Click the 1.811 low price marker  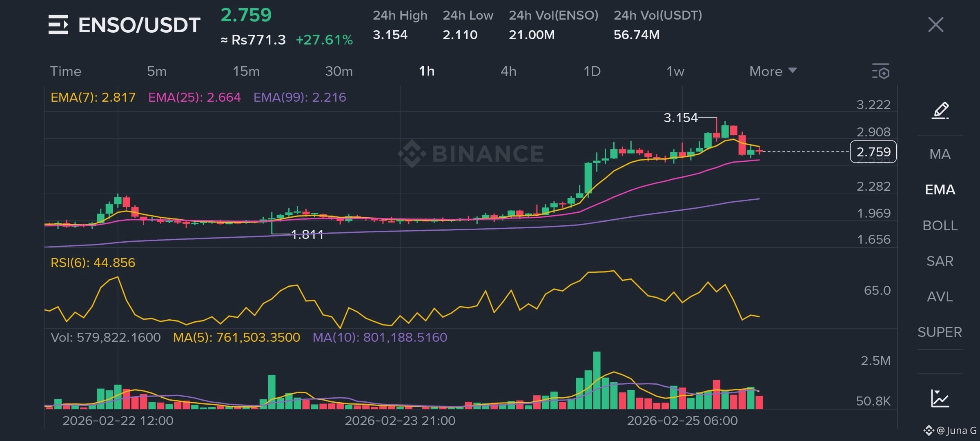click(307, 234)
